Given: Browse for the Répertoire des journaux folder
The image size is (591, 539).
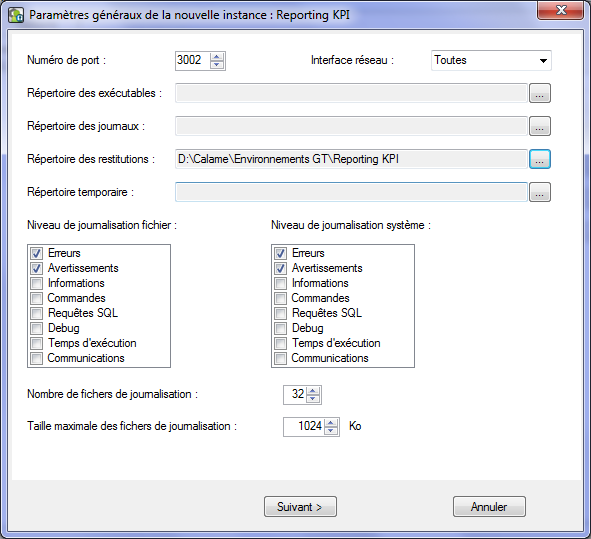Looking at the screenshot, I should (x=540, y=126).
